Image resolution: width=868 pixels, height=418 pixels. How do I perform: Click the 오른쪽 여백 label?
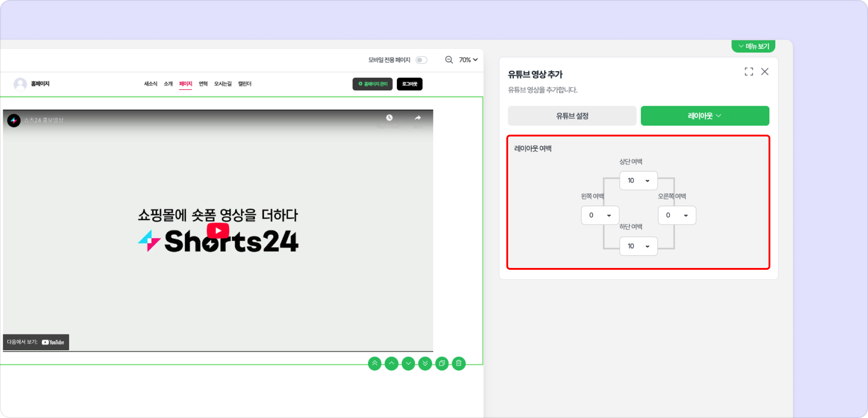click(672, 196)
